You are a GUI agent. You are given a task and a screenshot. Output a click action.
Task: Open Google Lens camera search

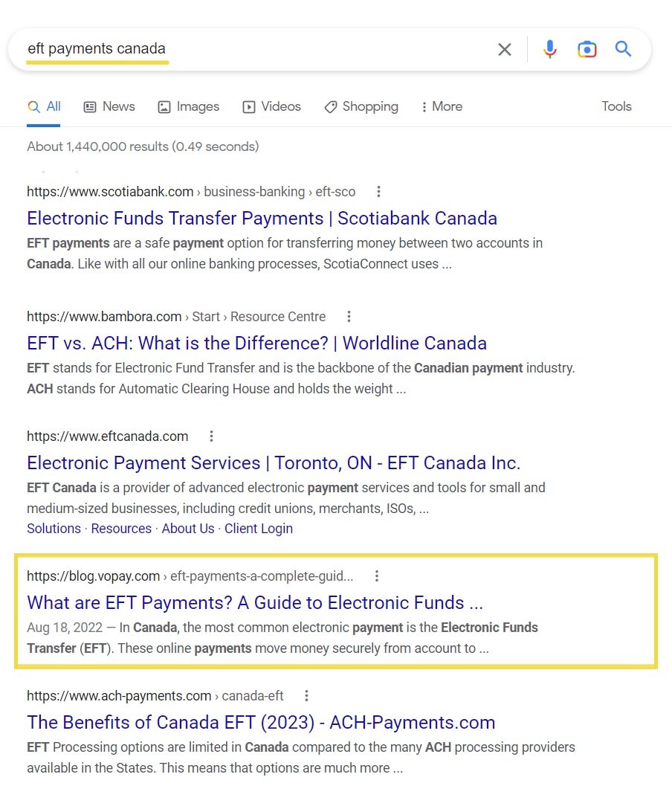tap(587, 50)
